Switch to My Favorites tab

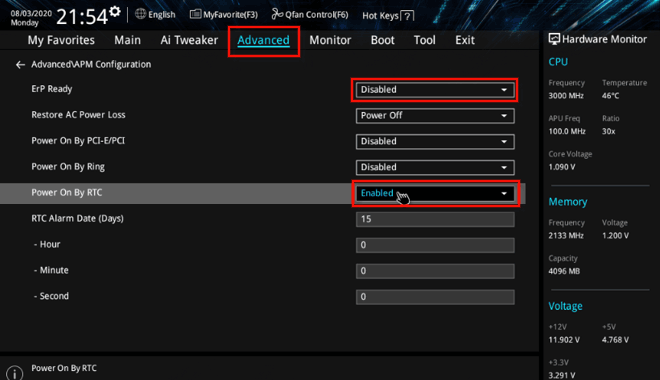click(61, 40)
